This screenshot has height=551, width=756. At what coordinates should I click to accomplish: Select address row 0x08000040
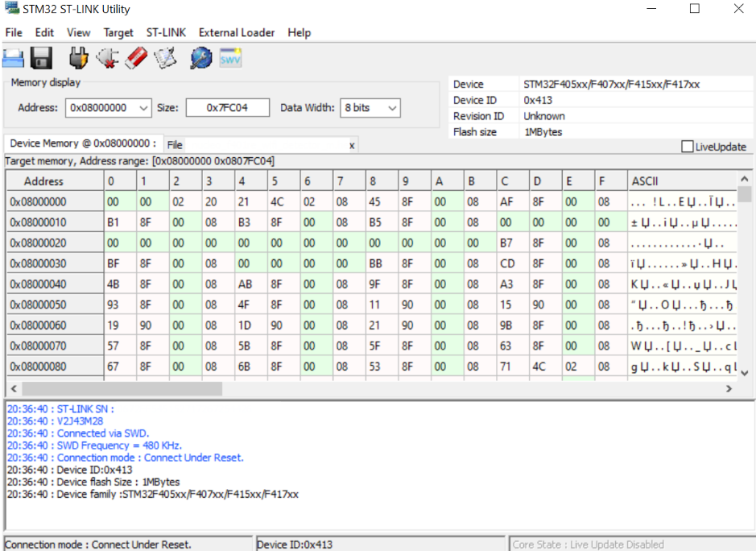[x=55, y=284]
